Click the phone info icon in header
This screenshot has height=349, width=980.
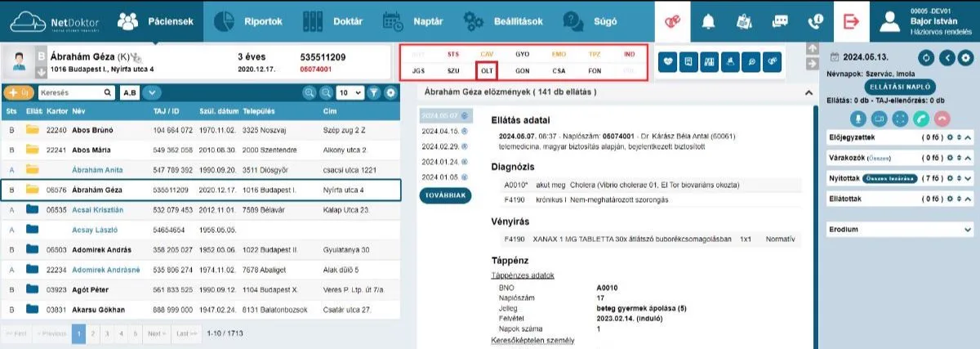tap(814, 21)
